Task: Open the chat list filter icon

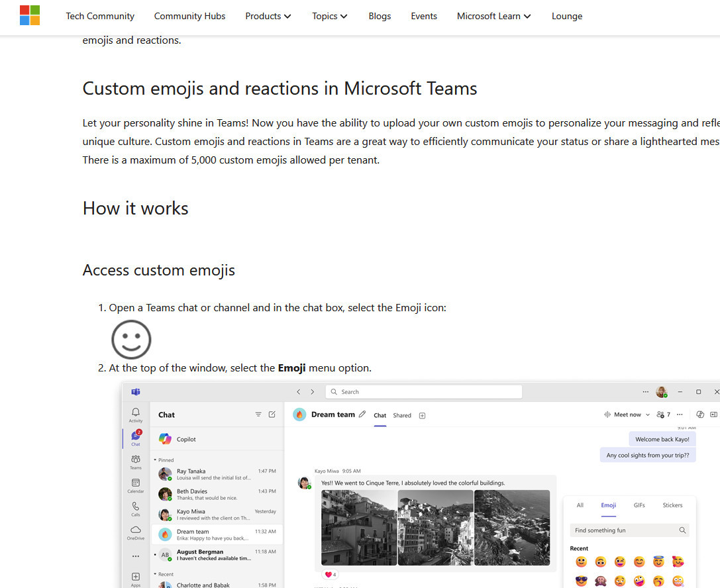Action: (x=258, y=415)
